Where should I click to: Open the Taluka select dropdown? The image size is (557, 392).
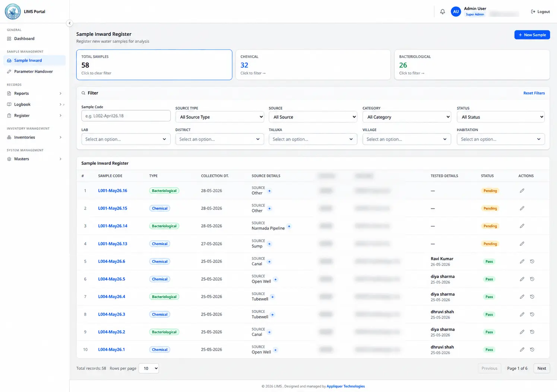coord(313,139)
